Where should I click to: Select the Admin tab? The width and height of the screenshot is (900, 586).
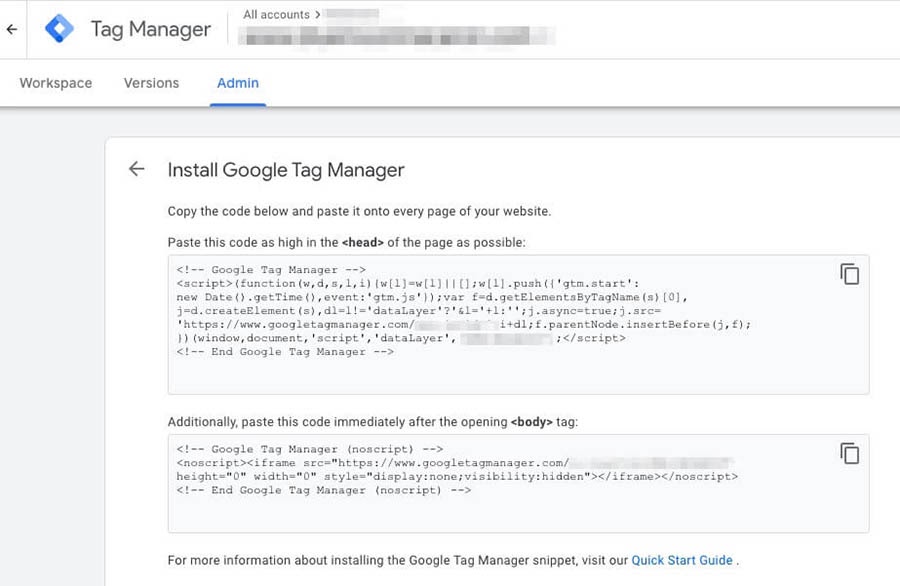[238, 83]
